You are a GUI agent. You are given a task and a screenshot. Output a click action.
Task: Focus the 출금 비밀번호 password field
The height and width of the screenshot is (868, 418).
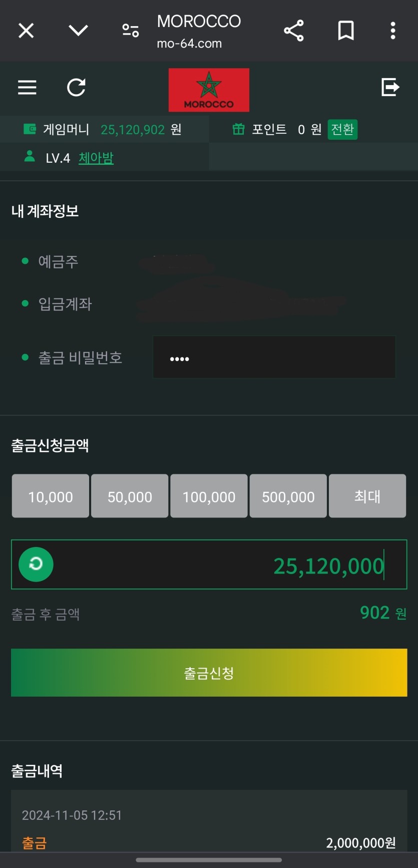[x=274, y=358]
